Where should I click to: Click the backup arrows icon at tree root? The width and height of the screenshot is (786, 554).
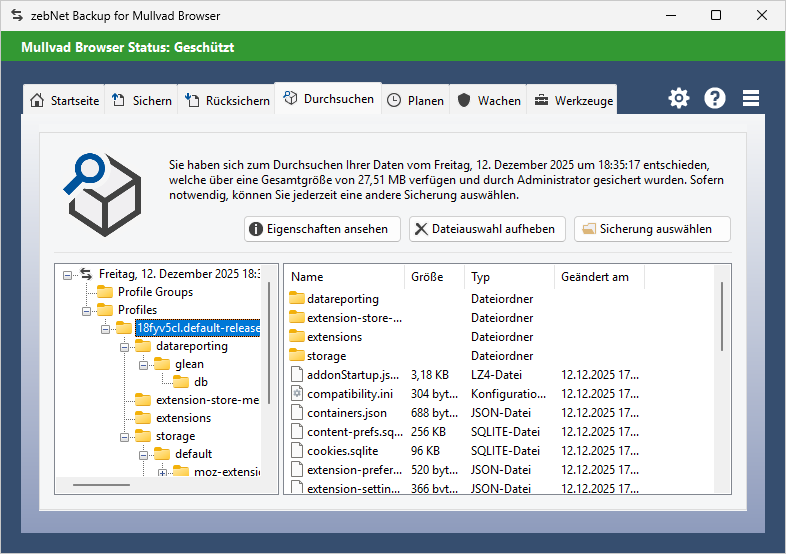86,274
